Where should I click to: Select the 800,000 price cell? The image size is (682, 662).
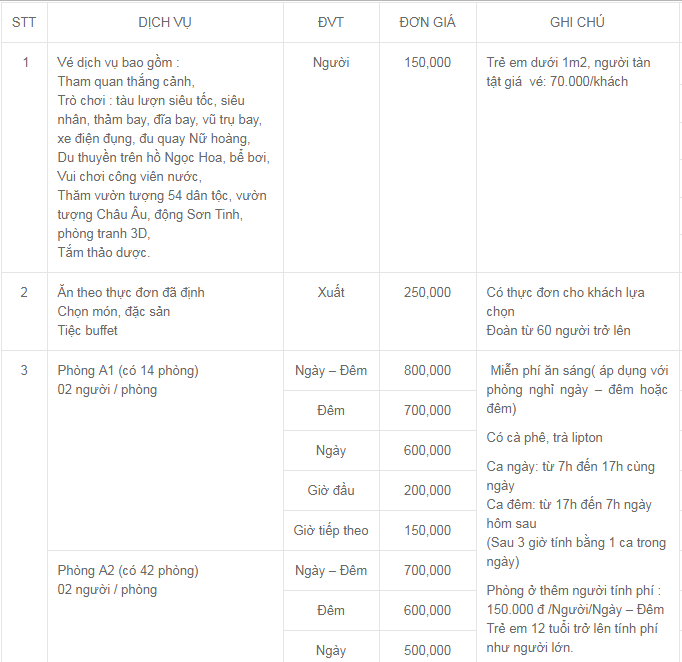427,371
